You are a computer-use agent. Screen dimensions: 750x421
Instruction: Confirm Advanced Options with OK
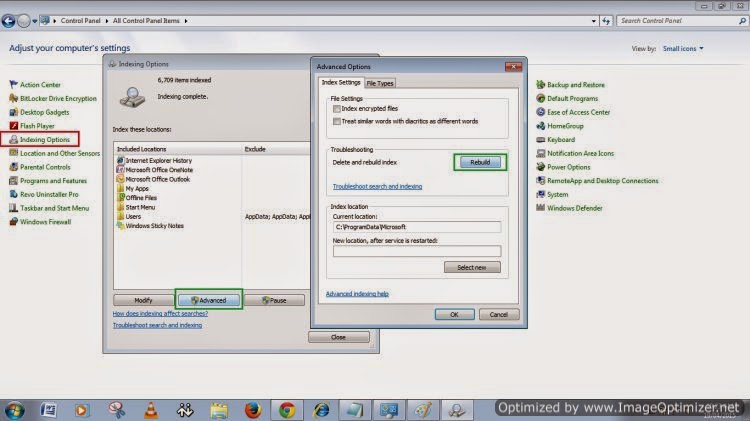click(454, 314)
